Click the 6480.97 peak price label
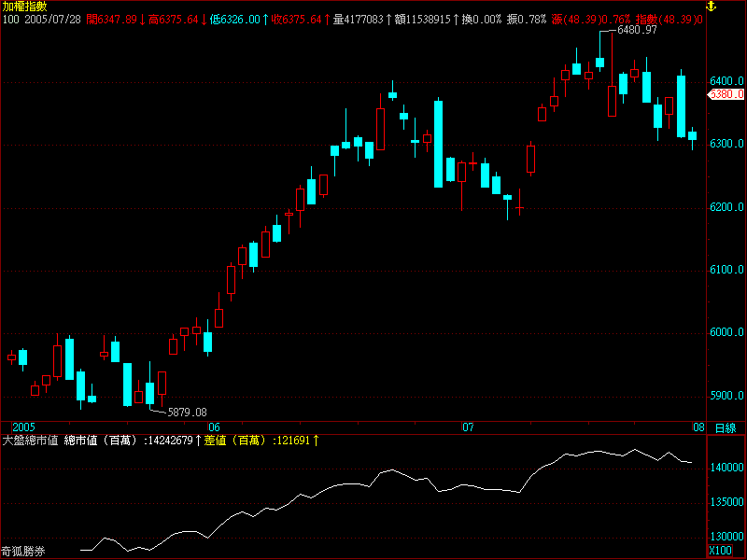This screenshot has height=560, width=747. [x=637, y=30]
